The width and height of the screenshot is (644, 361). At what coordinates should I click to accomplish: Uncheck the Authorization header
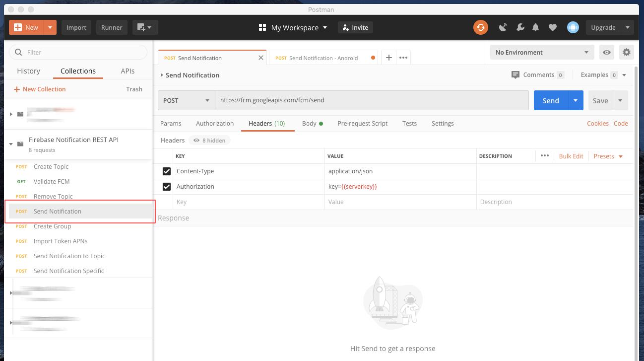coord(167,187)
